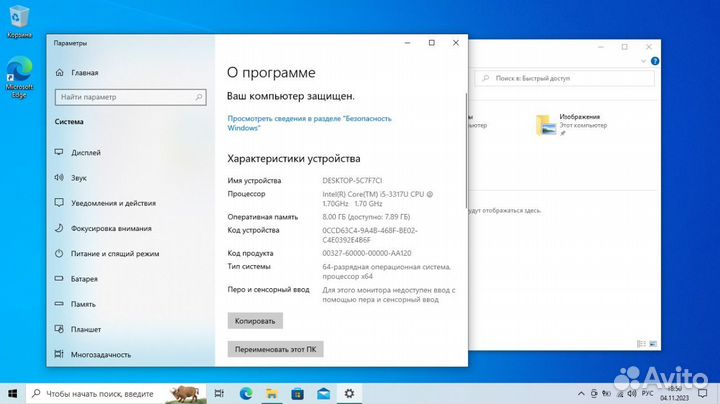This screenshot has height=404, width=720.
Task: Maximize the Параметры window
Action: [432, 43]
